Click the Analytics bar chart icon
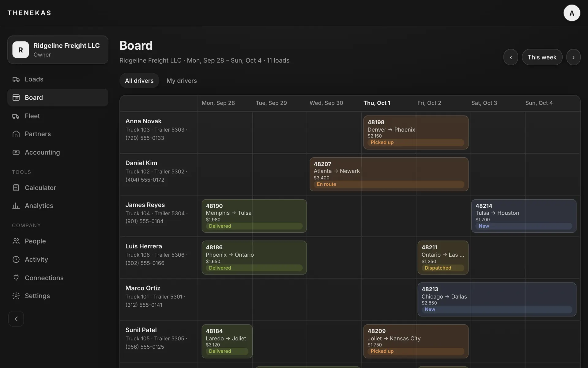 16,206
